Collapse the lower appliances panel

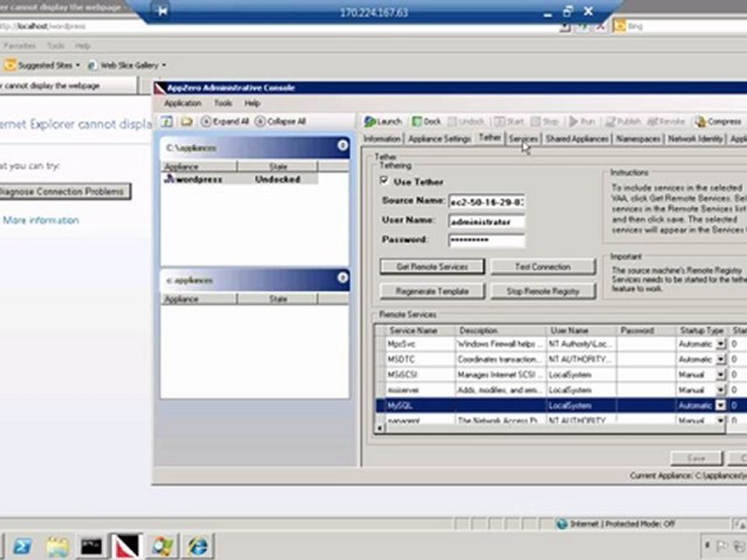click(x=342, y=278)
